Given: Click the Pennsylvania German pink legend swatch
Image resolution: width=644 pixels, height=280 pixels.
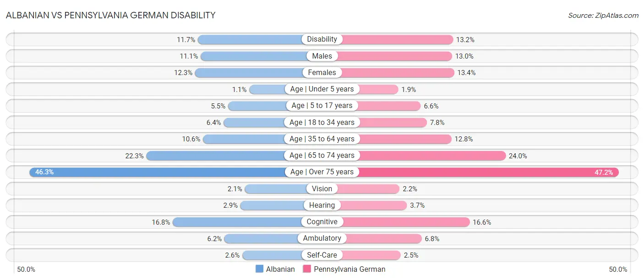Looking at the screenshot, I should pyautogui.click(x=307, y=269).
